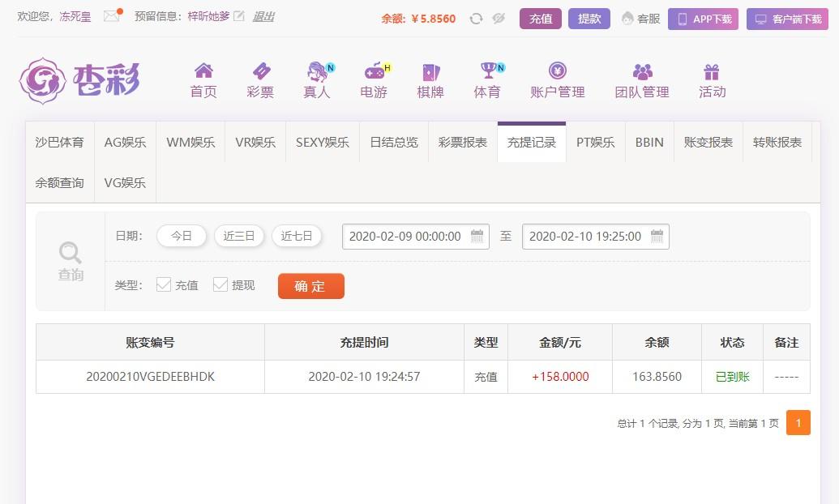This screenshot has width=839, height=504.
Task: Select the 今日 date filter option
Action: point(181,236)
